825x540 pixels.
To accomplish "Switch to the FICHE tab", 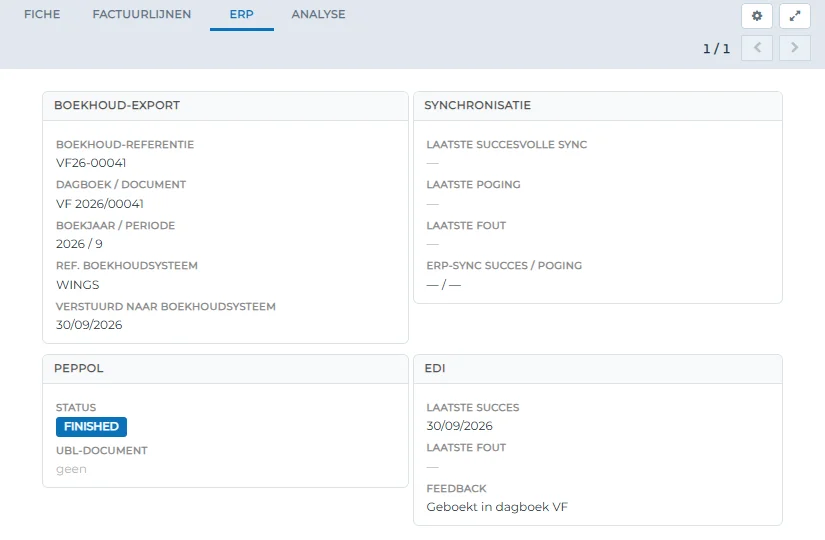I will point(42,14).
